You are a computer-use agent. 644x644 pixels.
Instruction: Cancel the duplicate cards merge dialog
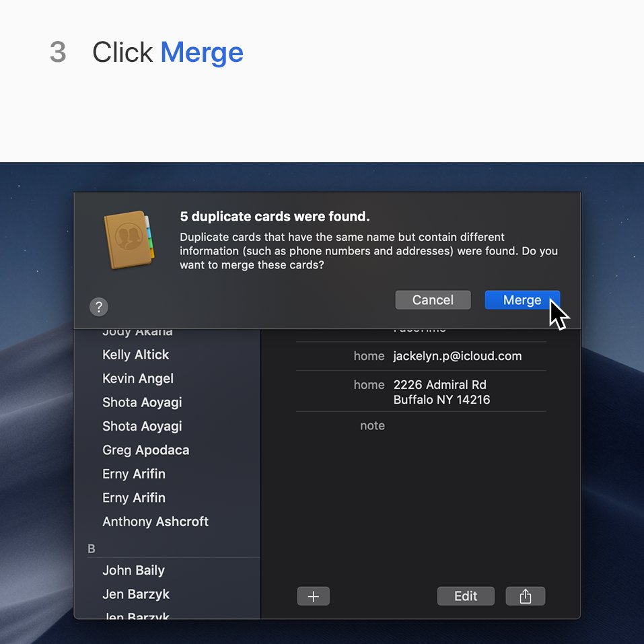click(x=433, y=300)
